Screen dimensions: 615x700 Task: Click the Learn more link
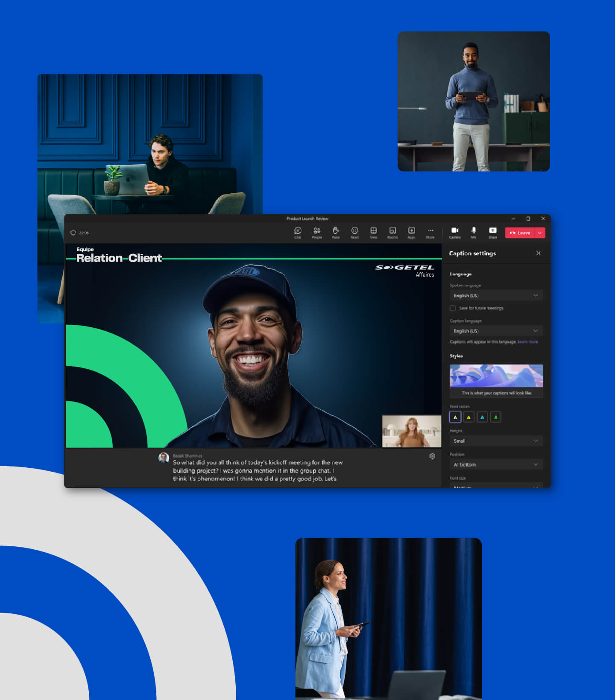(x=527, y=342)
